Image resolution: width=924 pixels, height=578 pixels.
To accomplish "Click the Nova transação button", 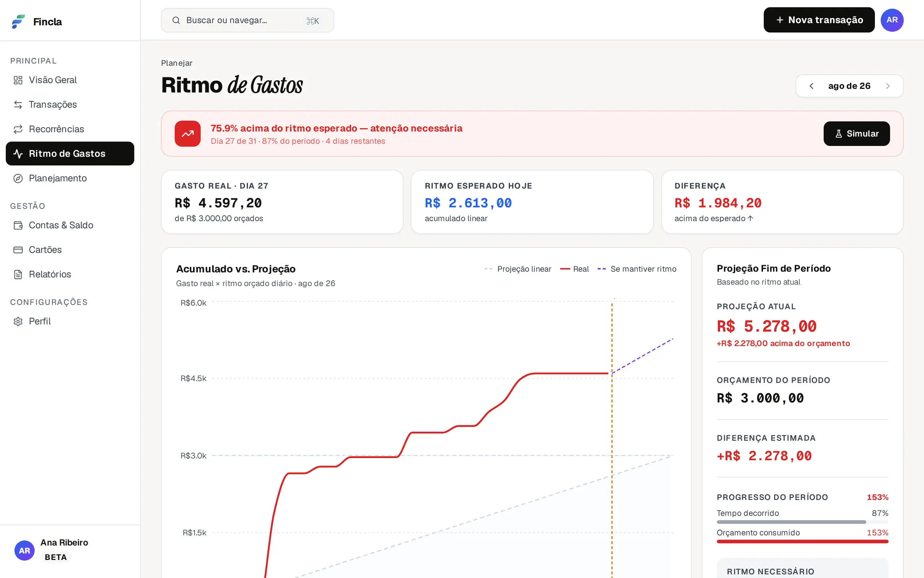I will [x=819, y=20].
